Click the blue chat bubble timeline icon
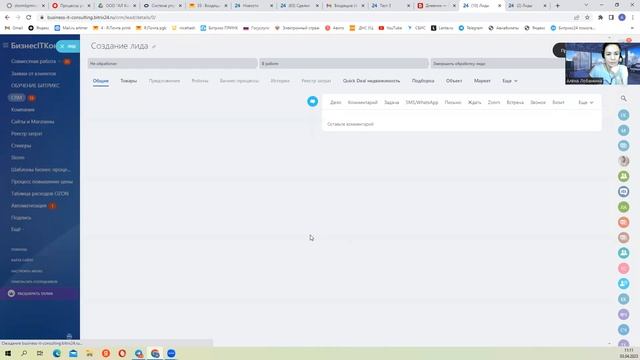 click(313, 101)
